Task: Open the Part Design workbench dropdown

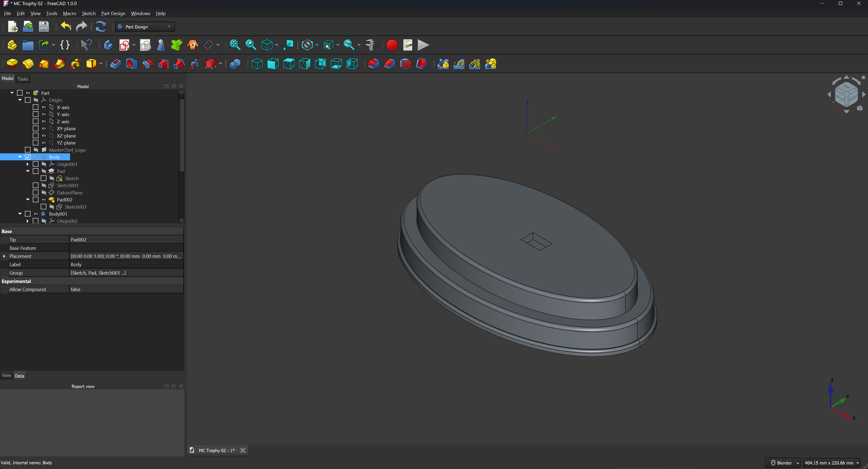Action: coord(145,27)
